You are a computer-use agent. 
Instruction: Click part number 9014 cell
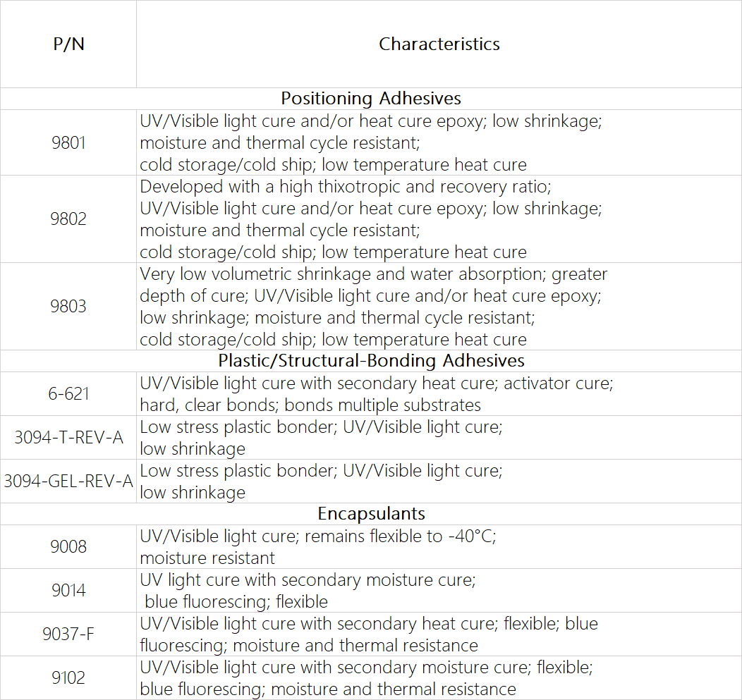(68, 590)
